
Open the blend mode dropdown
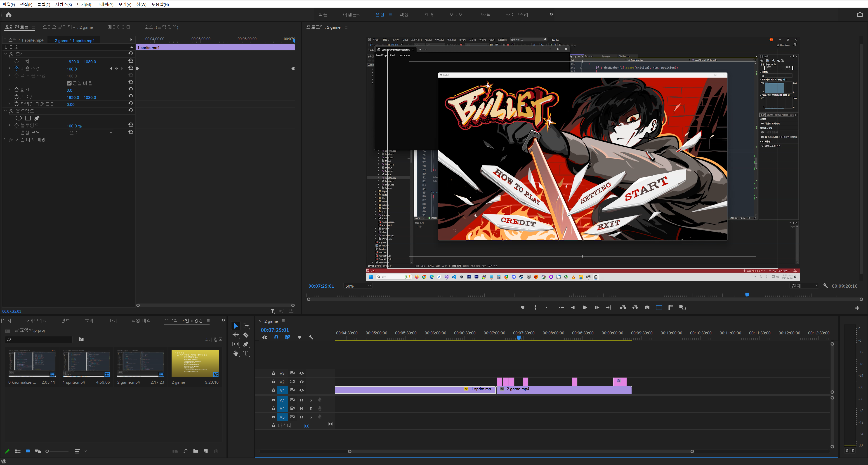[91, 133]
